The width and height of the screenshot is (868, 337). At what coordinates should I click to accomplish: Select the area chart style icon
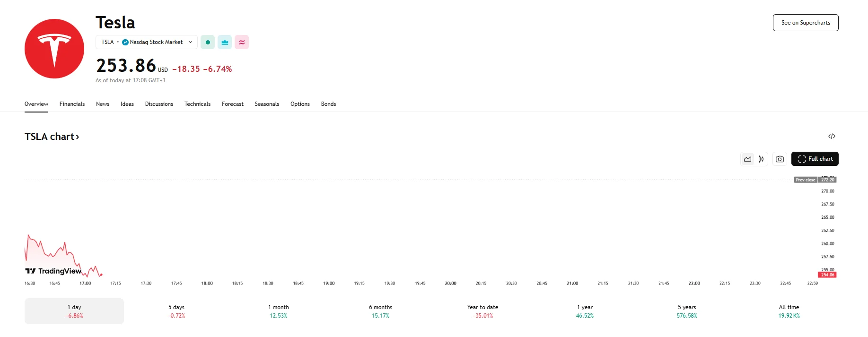click(x=748, y=159)
